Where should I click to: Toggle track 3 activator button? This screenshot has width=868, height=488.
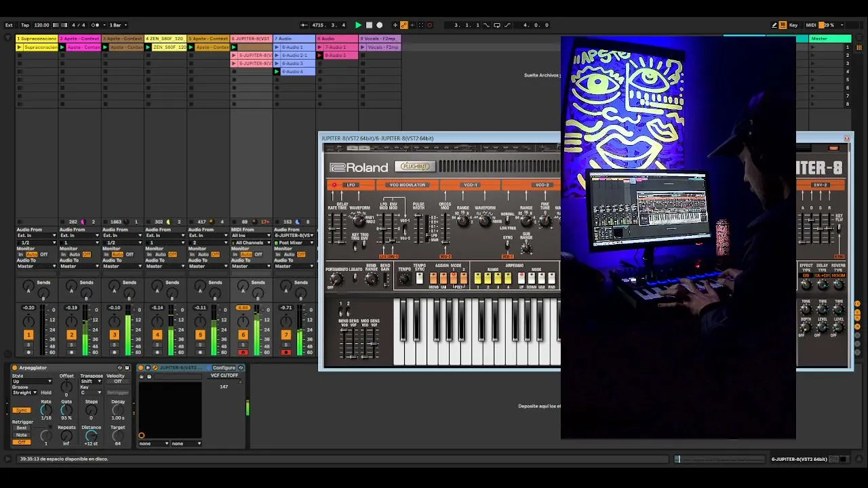[114, 335]
